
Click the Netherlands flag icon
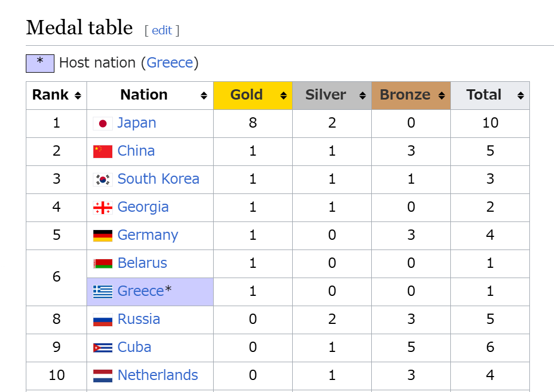[103, 376]
